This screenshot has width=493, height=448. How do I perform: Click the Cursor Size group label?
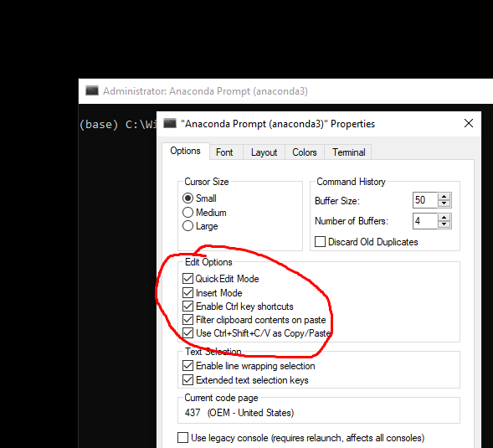click(207, 182)
